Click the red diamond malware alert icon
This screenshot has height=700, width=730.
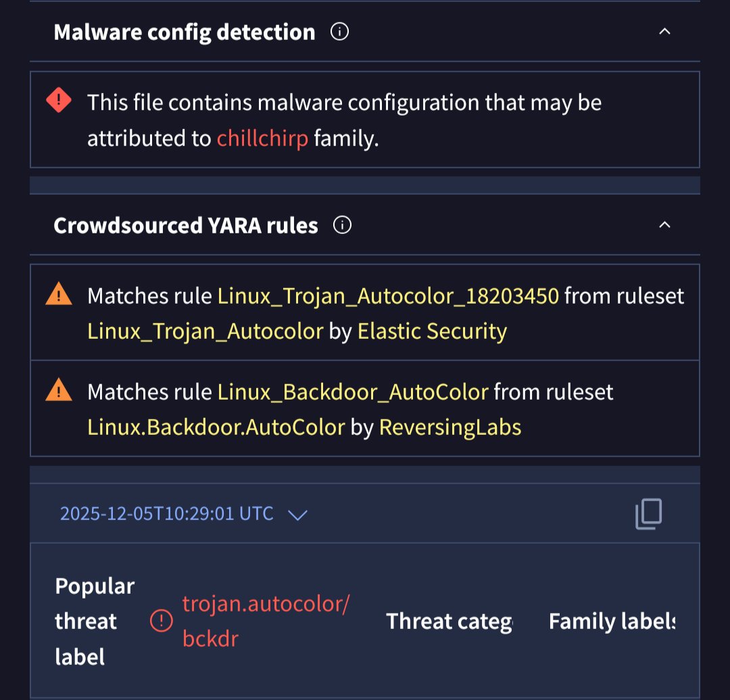[59, 101]
